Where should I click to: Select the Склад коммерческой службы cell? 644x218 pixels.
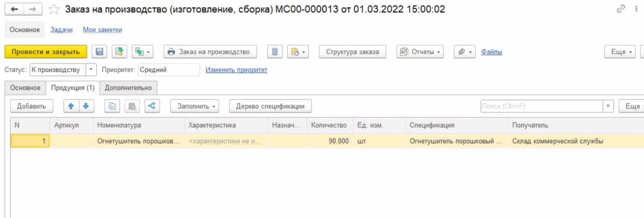pos(575,141)
